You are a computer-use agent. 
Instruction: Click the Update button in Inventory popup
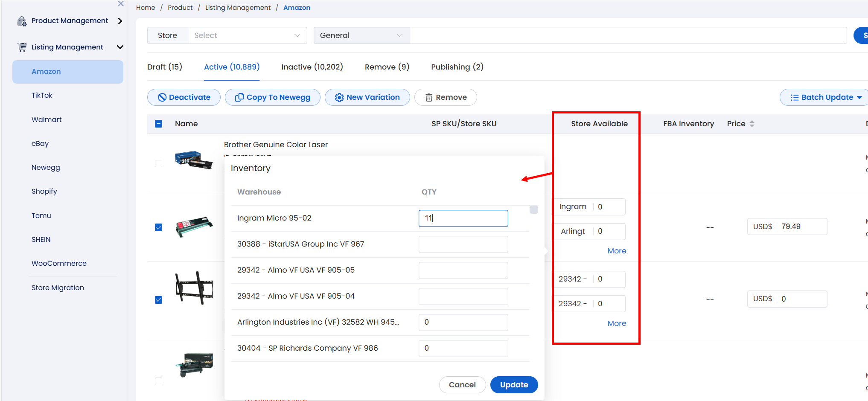(514, 385)
